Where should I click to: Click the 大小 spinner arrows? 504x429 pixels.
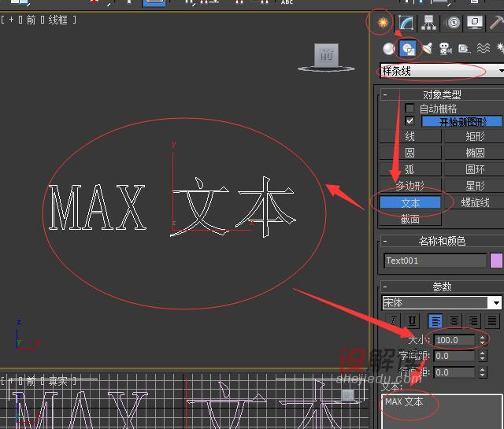coord(483,340)
